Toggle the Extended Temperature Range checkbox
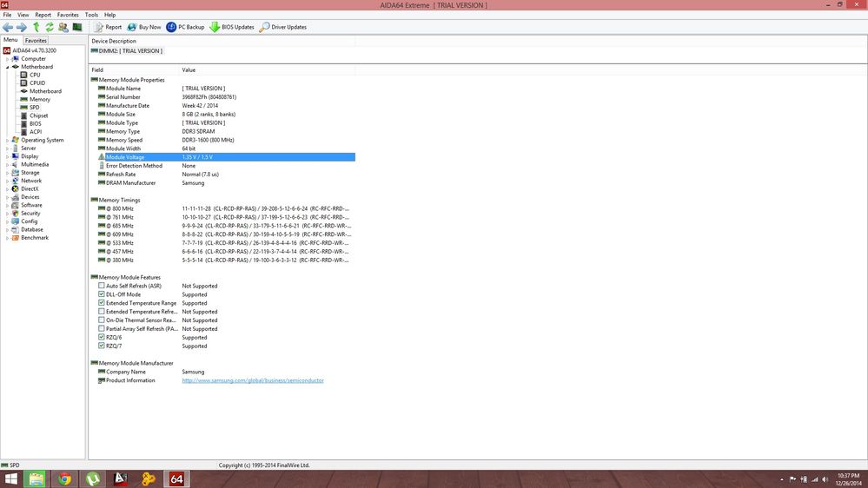 click(x=102, y=303)
